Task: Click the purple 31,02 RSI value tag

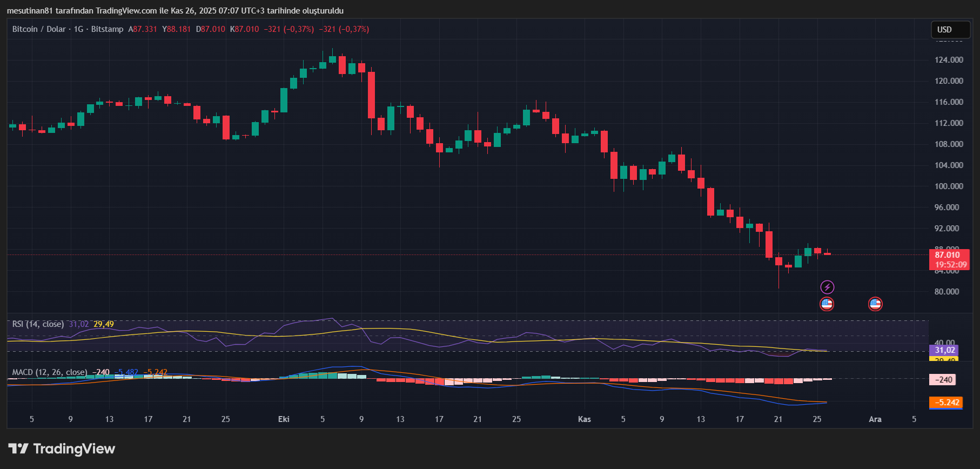Action: [x=943, y=350]
